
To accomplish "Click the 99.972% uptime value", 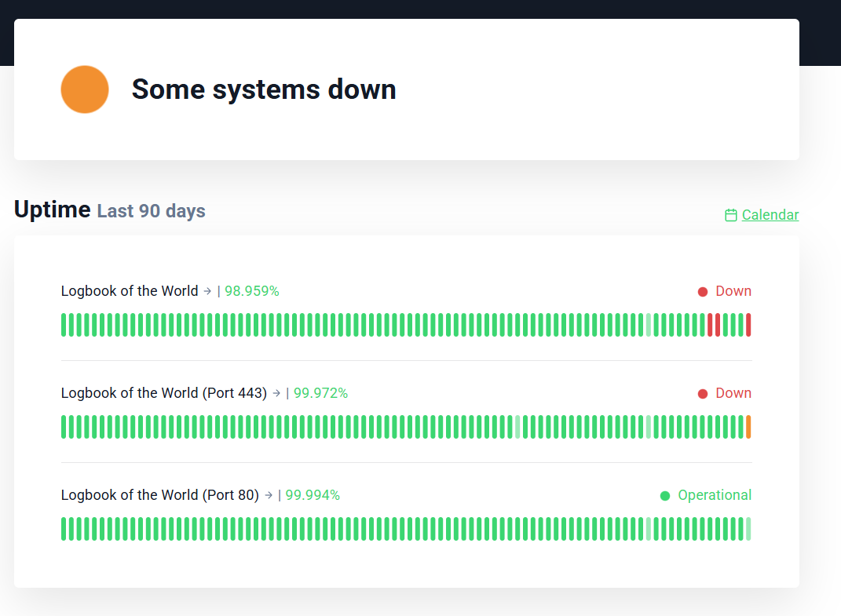I will (x=320, y=393).
